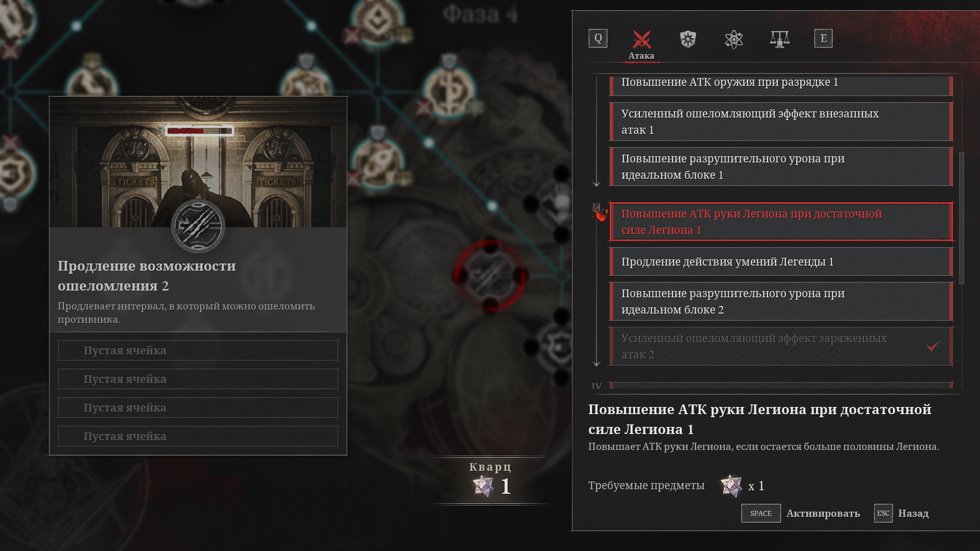Go back using ESC Назад button
Screen dimensions: 980x551
901,513
